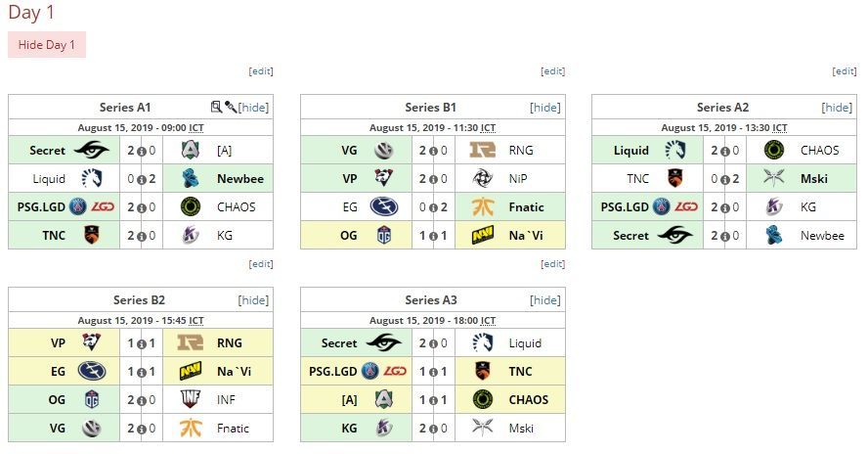Click ICT timezone abbreviation in Series B1 date
Image resolution: width=868 pixels, height=454 pixels.
(488, 127)
